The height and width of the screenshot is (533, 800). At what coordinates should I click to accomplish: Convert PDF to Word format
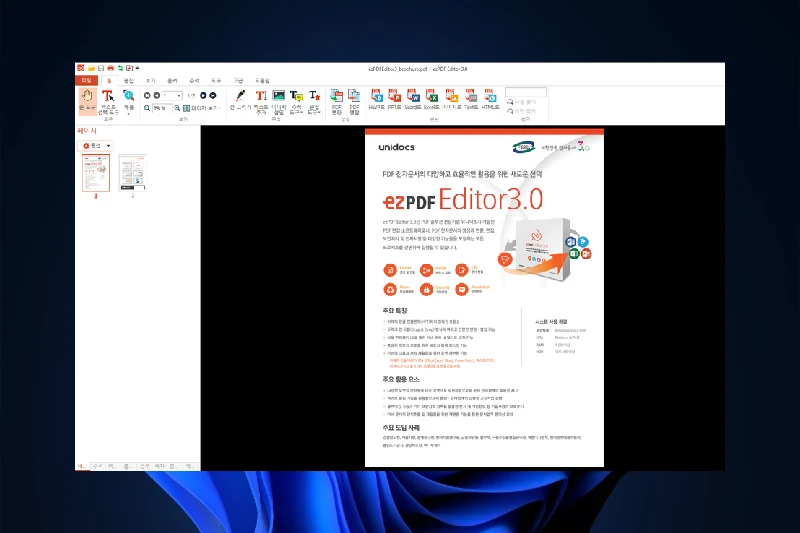pyautogui.click(x=413, y=99)
